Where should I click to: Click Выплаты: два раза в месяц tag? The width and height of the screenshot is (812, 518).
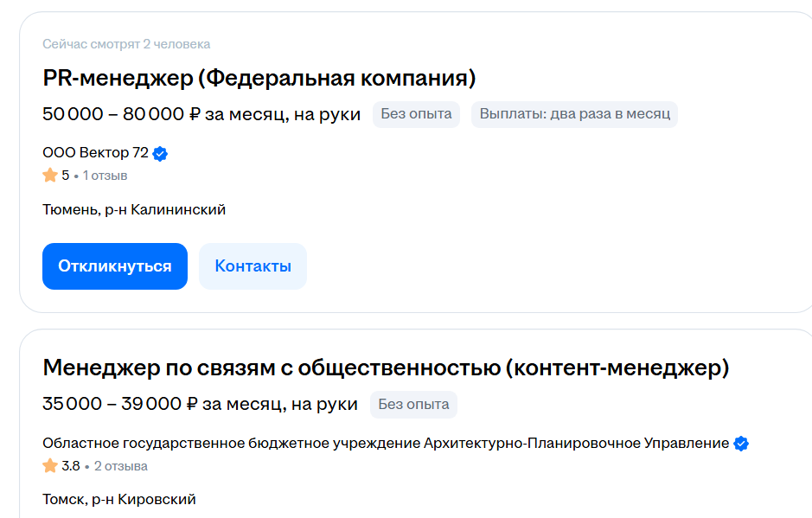[x=574, y=114]
